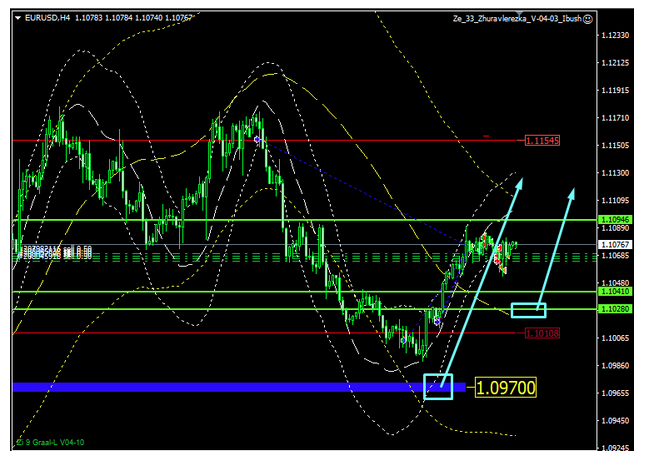Click the large cyan rectangle near 1.09700
Screen dimensions: 652x459
point(438,386)
